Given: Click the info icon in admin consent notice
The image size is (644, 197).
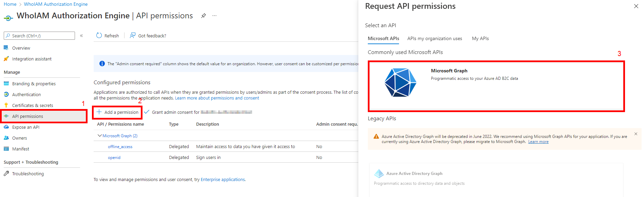Looking at the screenshot, I should click(102, 64).
